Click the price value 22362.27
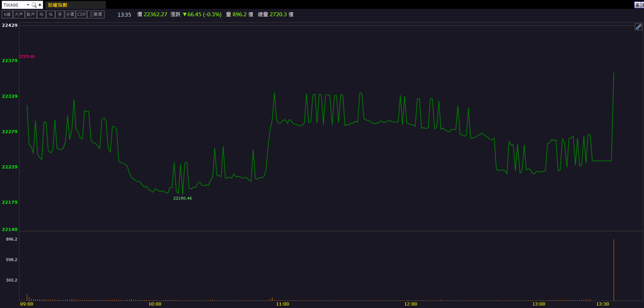Screen dimensions: 644x308 [x=155, y=15]
